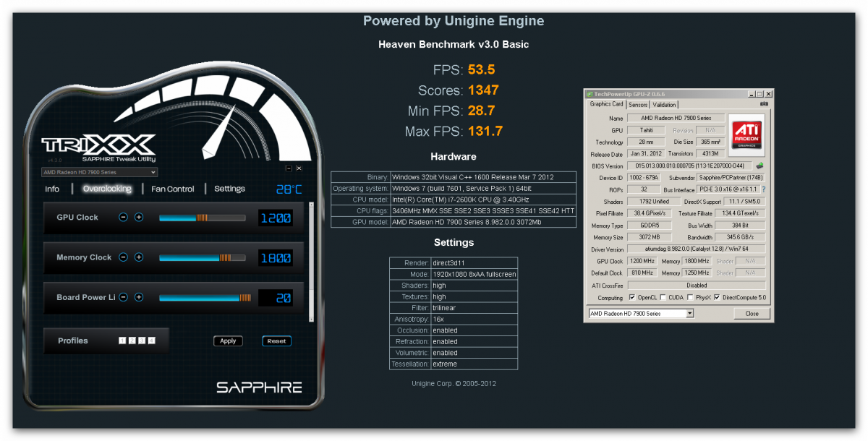Click the GPU-Z Driver Version field
This screenshot has width=868, height=441.
(698, 249)
